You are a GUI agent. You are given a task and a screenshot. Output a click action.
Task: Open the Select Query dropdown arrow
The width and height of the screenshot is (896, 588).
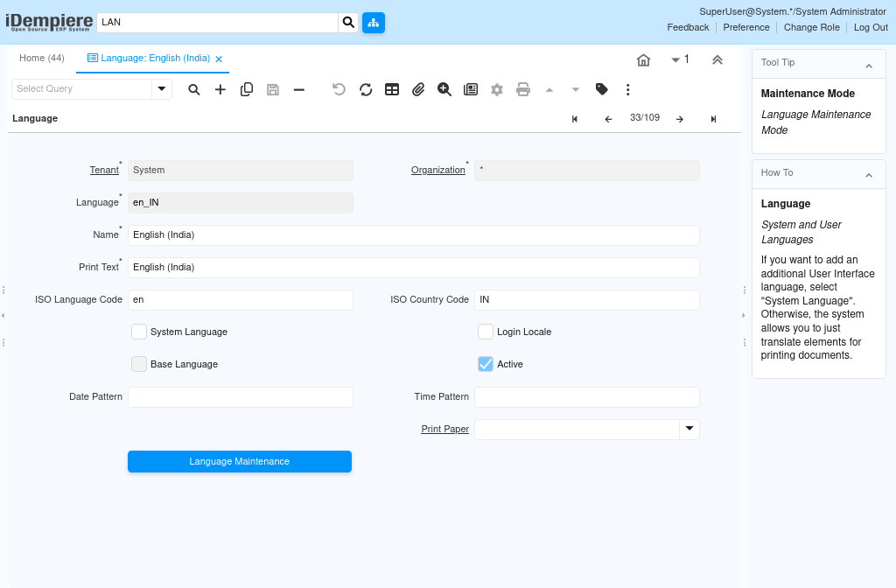pyautogui.click(x=162, y=89)
